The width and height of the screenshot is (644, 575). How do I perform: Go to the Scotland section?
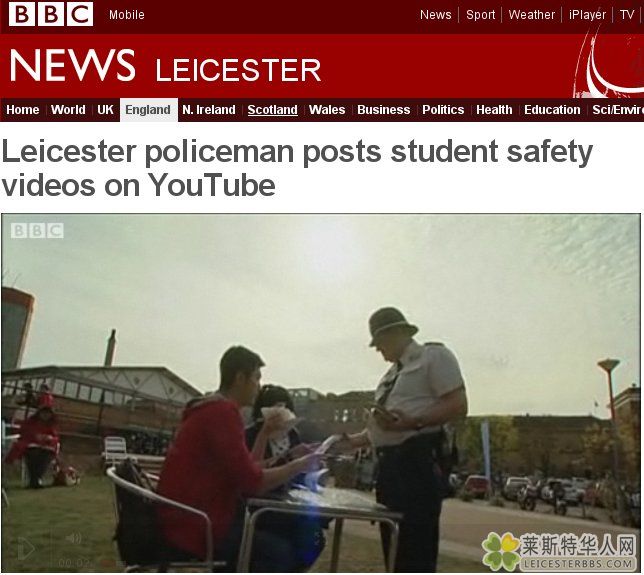pyautogui.click(x=272, y=110)
